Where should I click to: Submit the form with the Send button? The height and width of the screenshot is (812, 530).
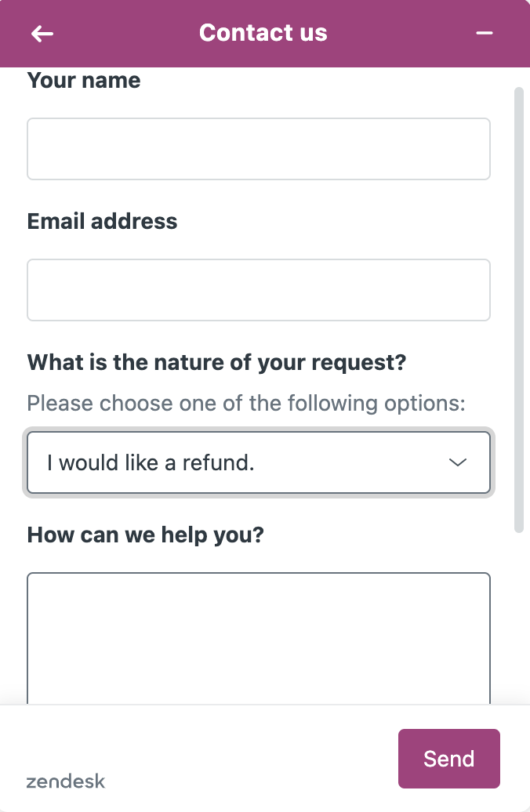449,759
